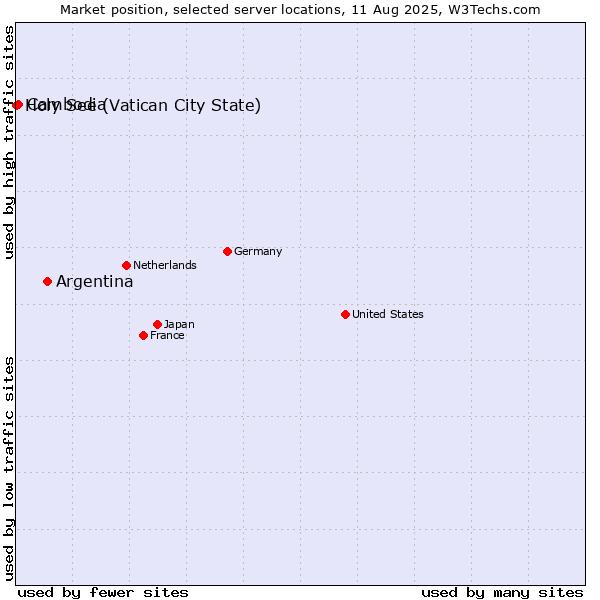The image size is (600, 600).
Task: Select the Argentina diamond marker
Action: tap(47, 282)
